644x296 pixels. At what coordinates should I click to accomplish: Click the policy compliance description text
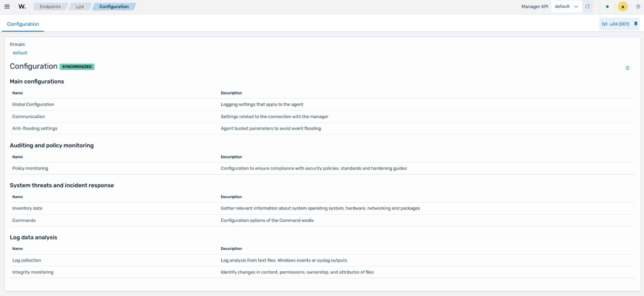click(314, 168)
